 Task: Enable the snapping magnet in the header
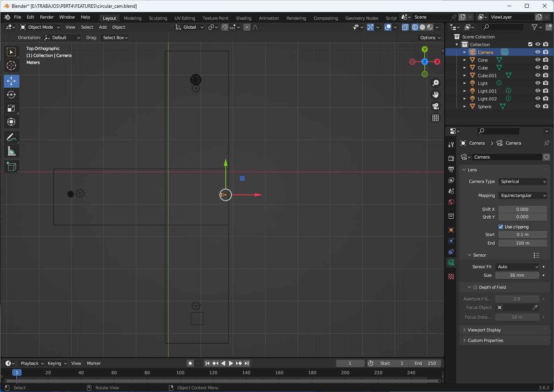click(x=225, y=27)
